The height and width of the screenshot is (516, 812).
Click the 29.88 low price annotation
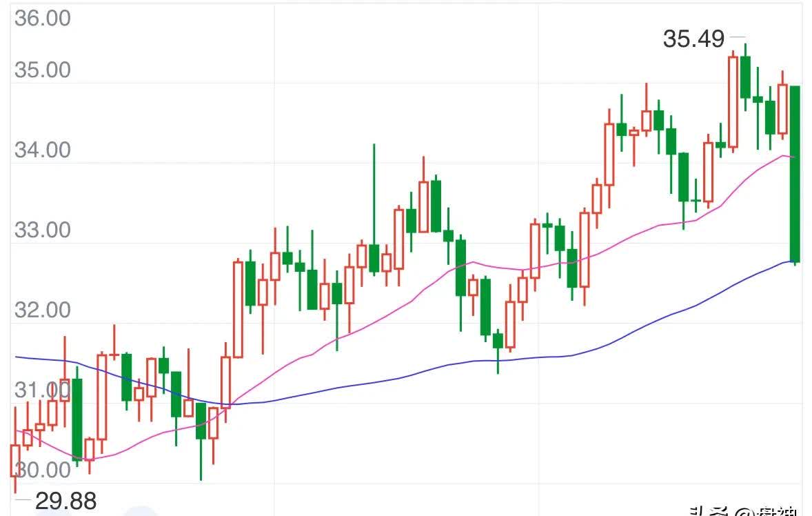pyautogui.click(x=65, y=500)
